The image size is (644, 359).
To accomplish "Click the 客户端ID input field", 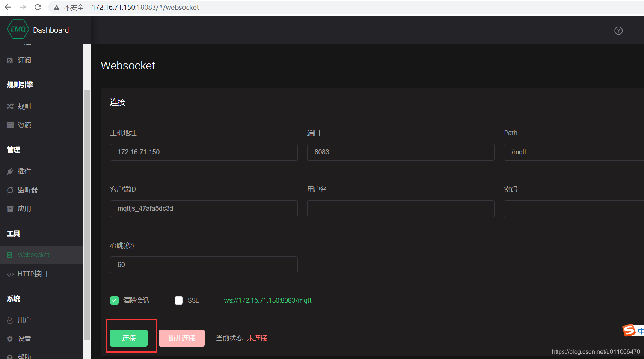I will [x=204, y=208].
